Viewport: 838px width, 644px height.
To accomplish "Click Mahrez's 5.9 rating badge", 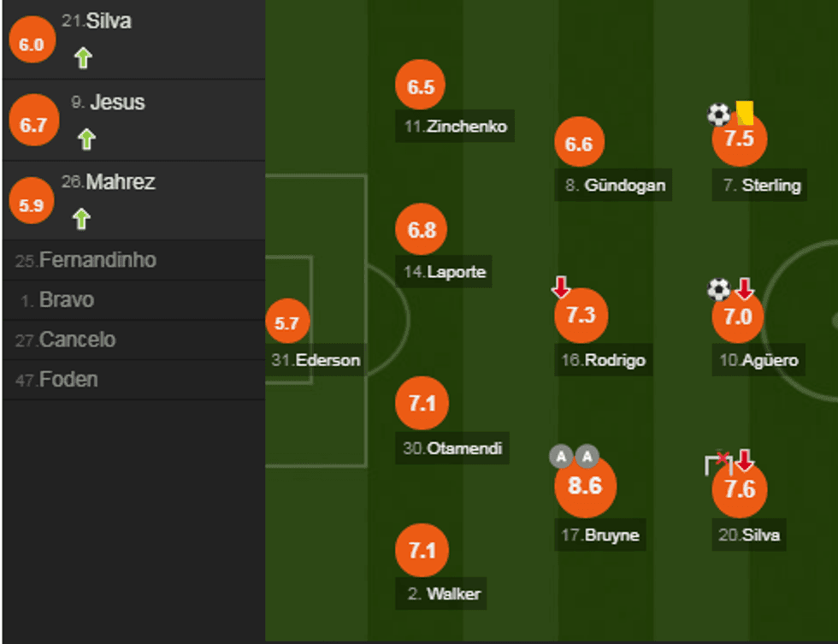I will click(x=32, y=205).
